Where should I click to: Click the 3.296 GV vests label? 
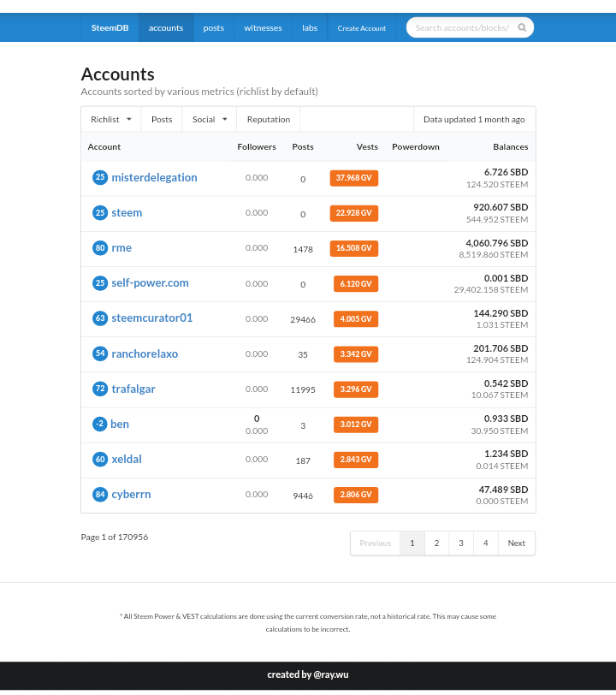(356, 389)
